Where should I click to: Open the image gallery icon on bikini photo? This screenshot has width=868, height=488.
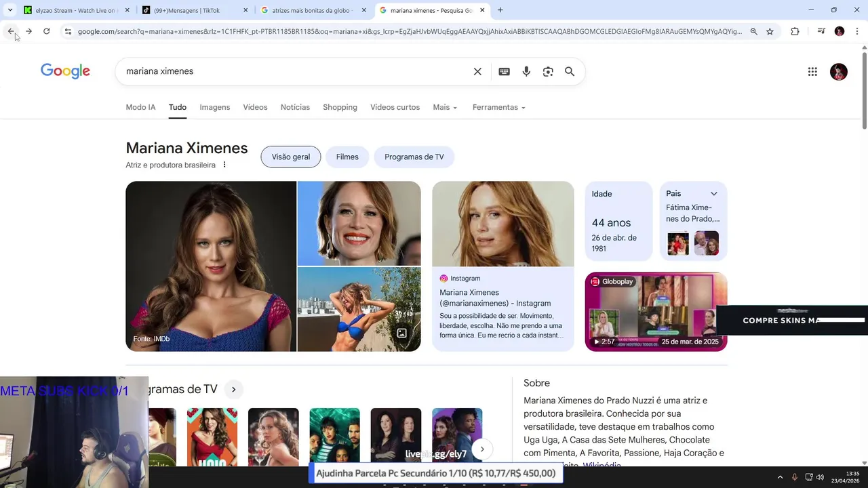(x=402, y=333)
